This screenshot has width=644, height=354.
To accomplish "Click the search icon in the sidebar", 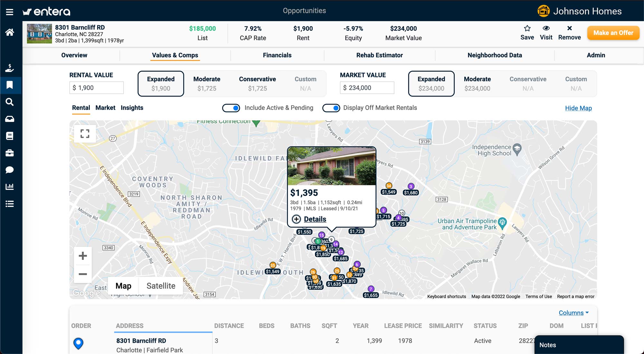I will tap(10, 102).
